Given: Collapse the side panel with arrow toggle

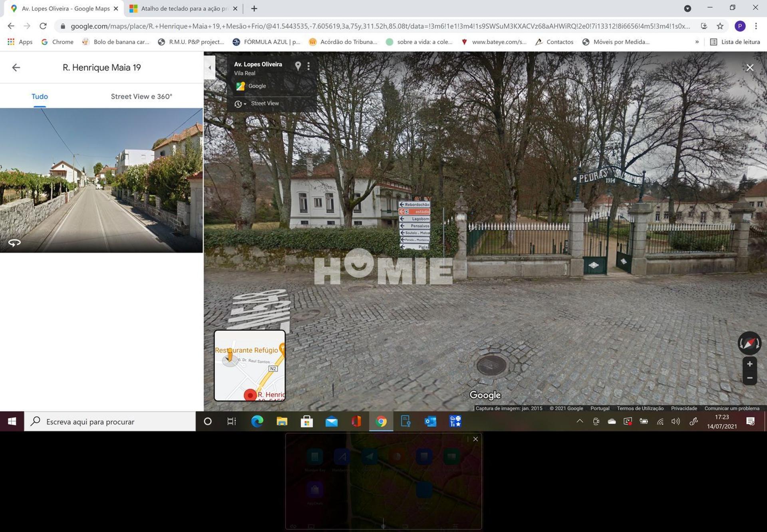Looking at the screenshot, I should [x=210, y=67].
